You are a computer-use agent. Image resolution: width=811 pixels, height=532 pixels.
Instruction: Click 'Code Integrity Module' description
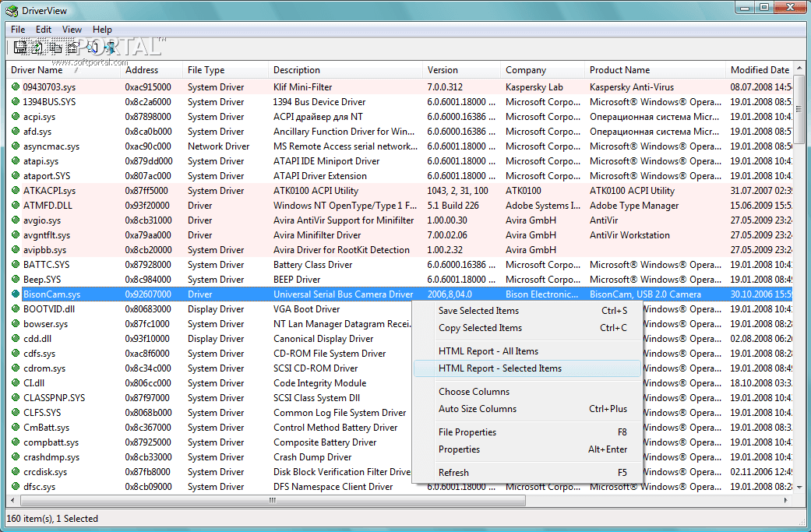click(319, 383)
